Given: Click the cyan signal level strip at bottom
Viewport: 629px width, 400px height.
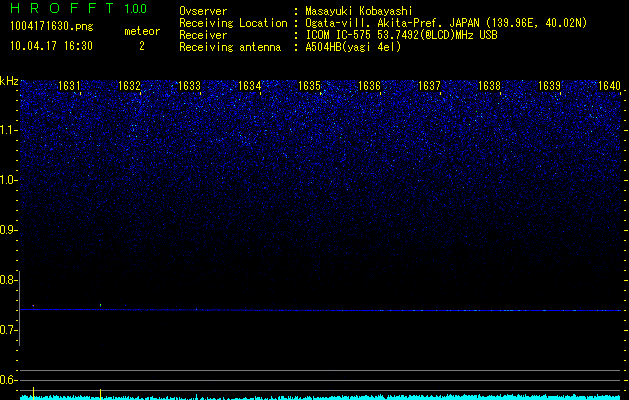Looking at the screenshot, I should [321, 397].
